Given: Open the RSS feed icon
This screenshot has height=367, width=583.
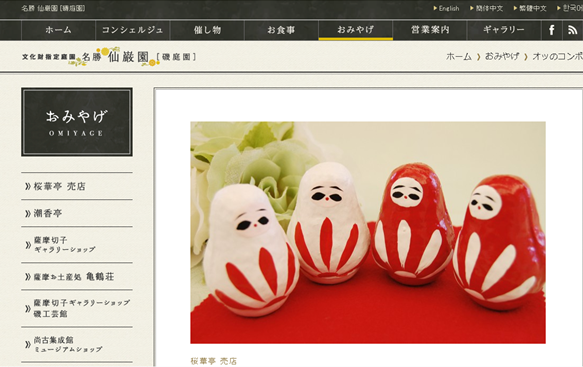Looking at the screenshot, I should (x=573, y=30).
